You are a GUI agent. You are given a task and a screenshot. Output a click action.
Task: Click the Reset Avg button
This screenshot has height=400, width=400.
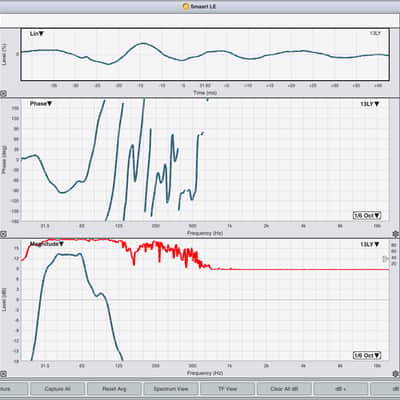(x=114, y=389)
